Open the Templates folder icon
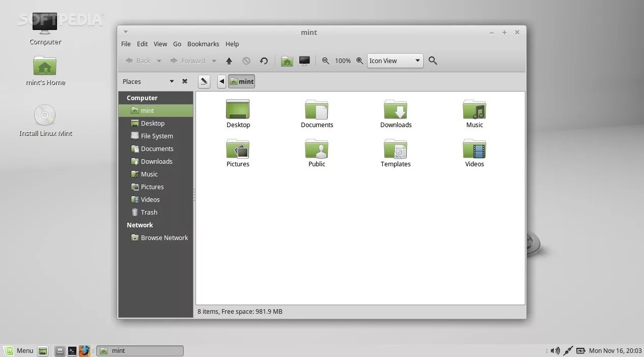 (x=396, y=148)
